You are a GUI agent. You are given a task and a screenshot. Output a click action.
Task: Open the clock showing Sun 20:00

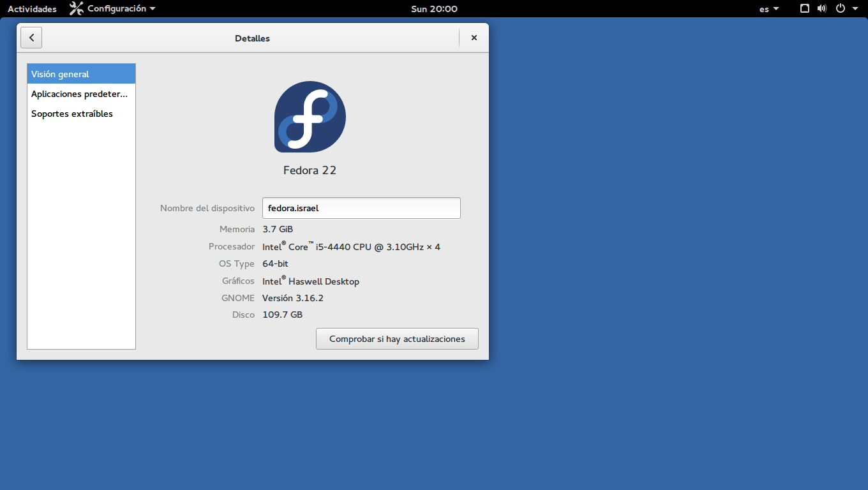tap(434, 9)
